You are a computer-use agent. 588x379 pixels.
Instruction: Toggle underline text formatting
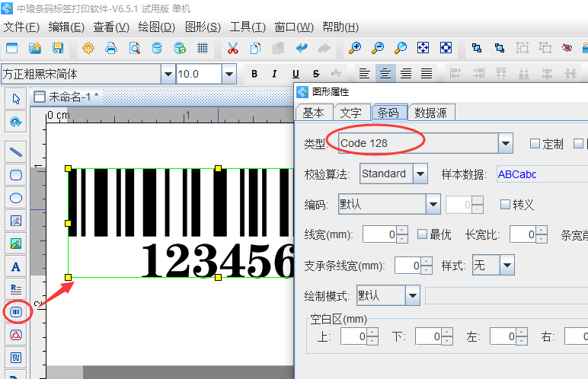click(x=296, y=74)
